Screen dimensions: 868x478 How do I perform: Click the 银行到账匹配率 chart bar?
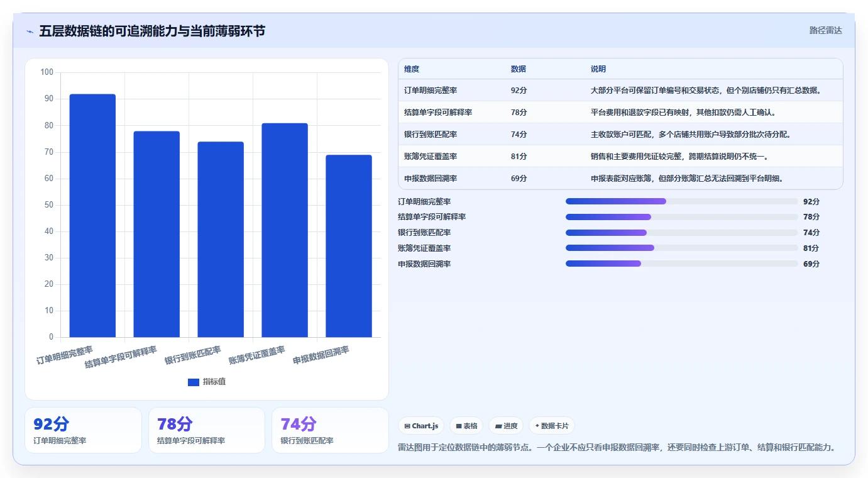tap(221, 240)
